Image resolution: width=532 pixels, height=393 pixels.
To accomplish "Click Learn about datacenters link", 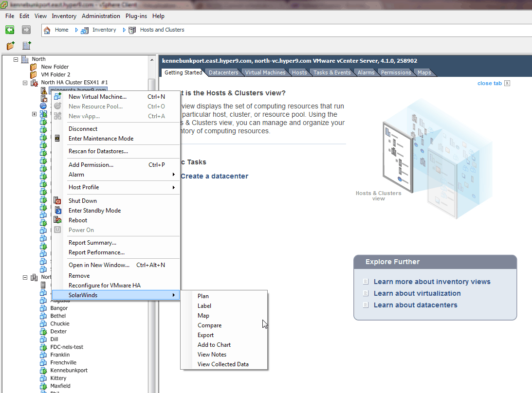I will 415,305.
